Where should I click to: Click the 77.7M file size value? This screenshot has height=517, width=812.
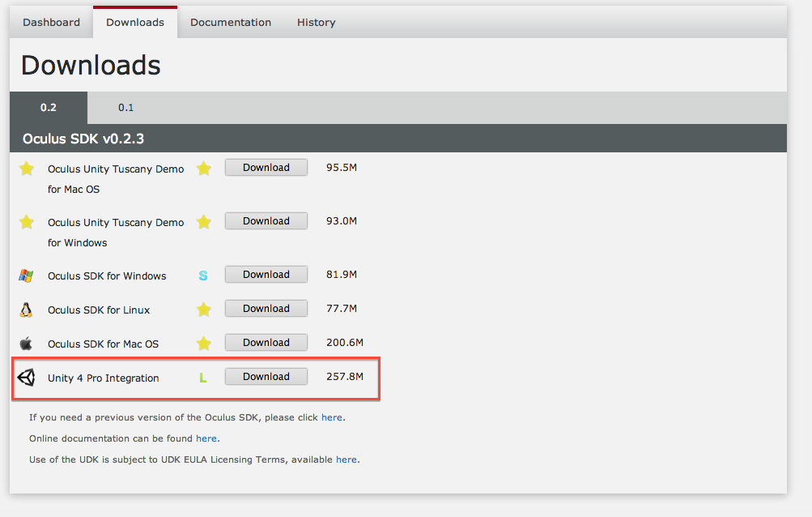342,309
